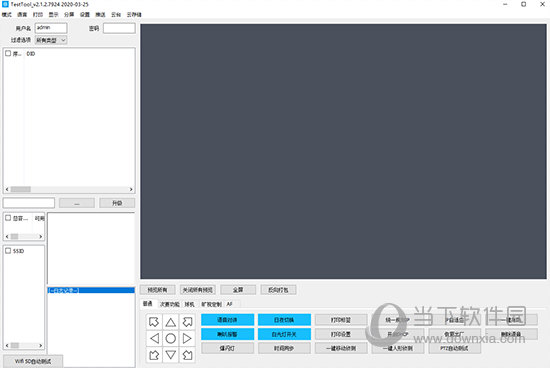Tick the SSID checkbox

click(x=8, y=250)
